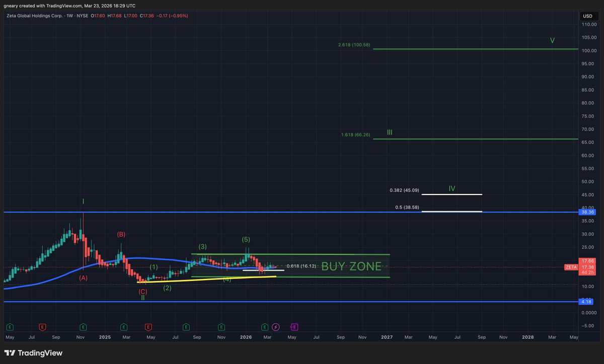Viewport: 604px width, 364px height.
Task: Select the green BUY ZONE rectangle drawing
Action: tap(352, 266)
